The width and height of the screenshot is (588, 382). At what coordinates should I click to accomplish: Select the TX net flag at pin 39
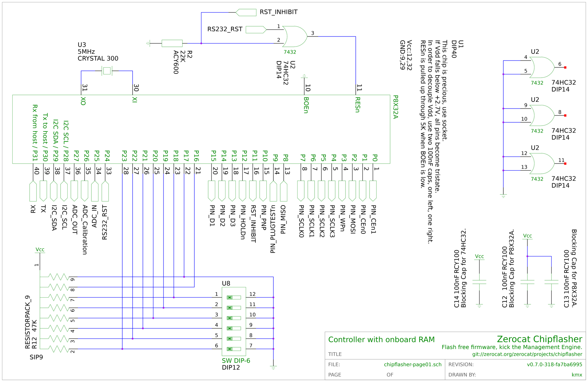pyautogui.click(x=44, y=191)
